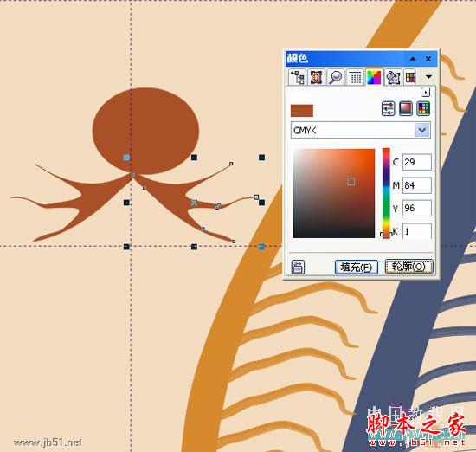Select the middle-left selection handle
Image resolution: width=476 pixels, height=452 pixels.
(126, 203)
